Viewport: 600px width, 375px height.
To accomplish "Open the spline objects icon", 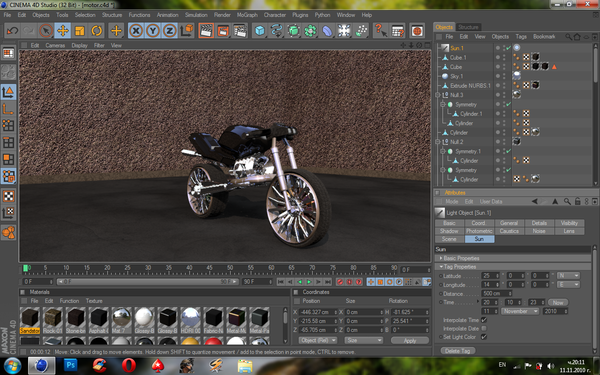I will [x=276, y=31].
